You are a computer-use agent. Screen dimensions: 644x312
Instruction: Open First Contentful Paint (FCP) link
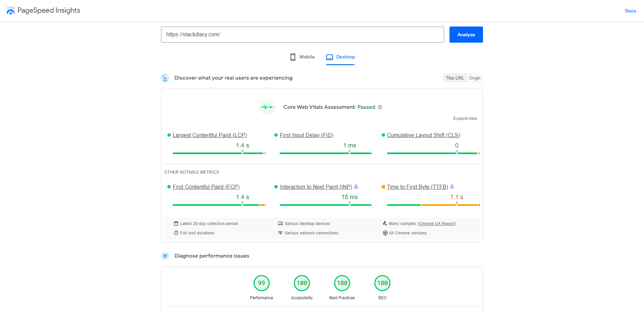coord(206,187)
